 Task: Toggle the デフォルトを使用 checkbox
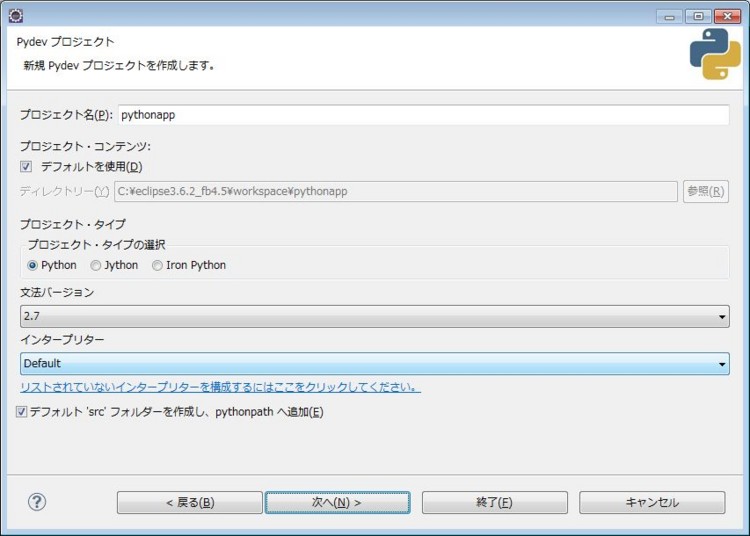26,166
